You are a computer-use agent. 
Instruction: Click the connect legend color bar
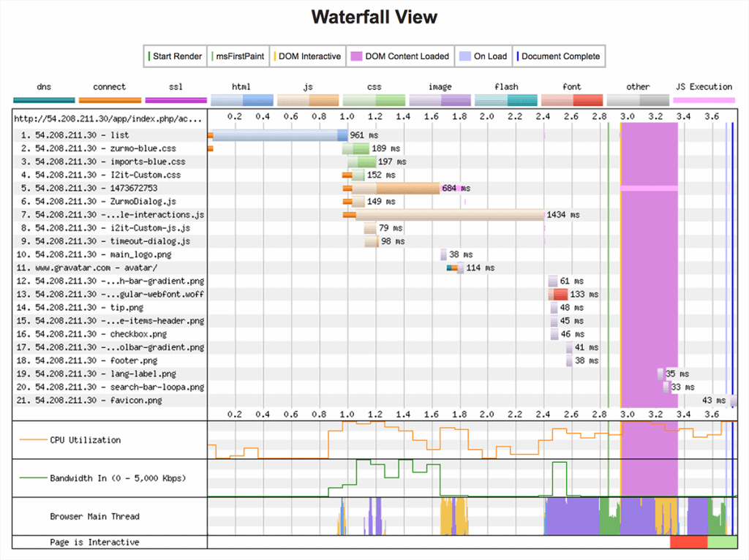[x=110, y=98]
